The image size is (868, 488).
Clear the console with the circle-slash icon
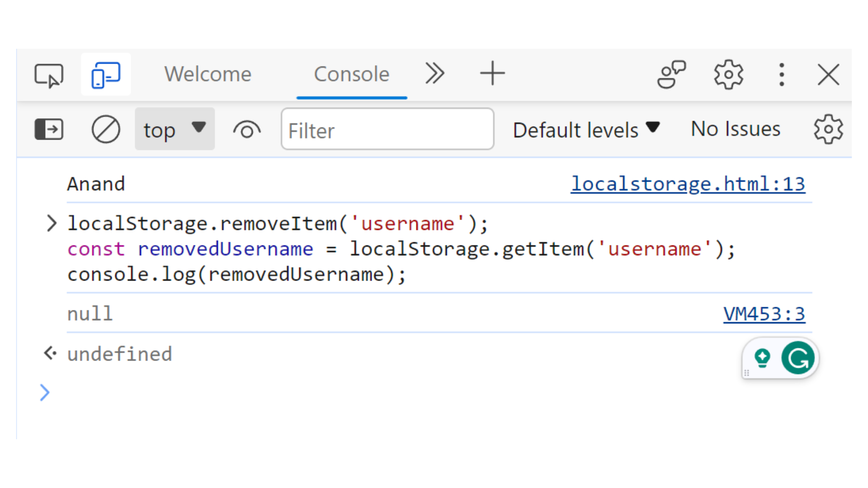tap(106, 129)
